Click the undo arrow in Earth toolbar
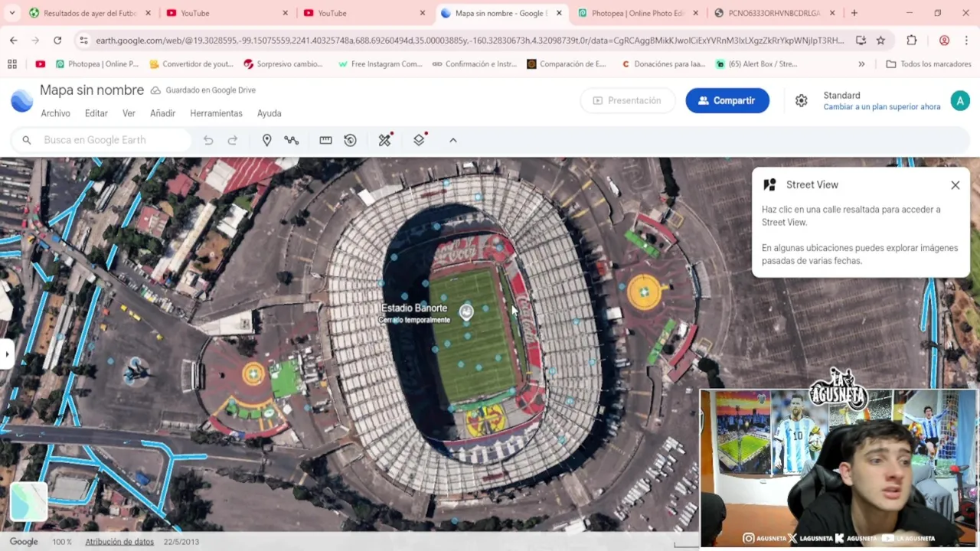 (208, 140)
